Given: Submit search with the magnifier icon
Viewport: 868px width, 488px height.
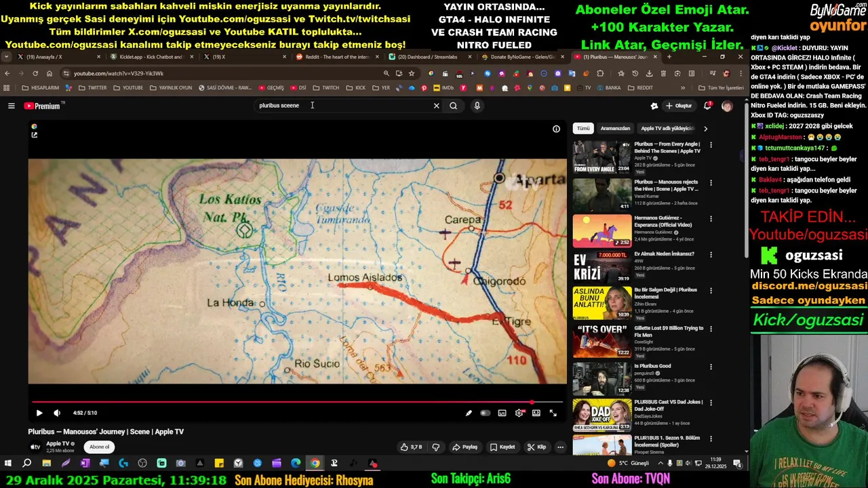Looking at the screenshot, I should coord(453,106).
